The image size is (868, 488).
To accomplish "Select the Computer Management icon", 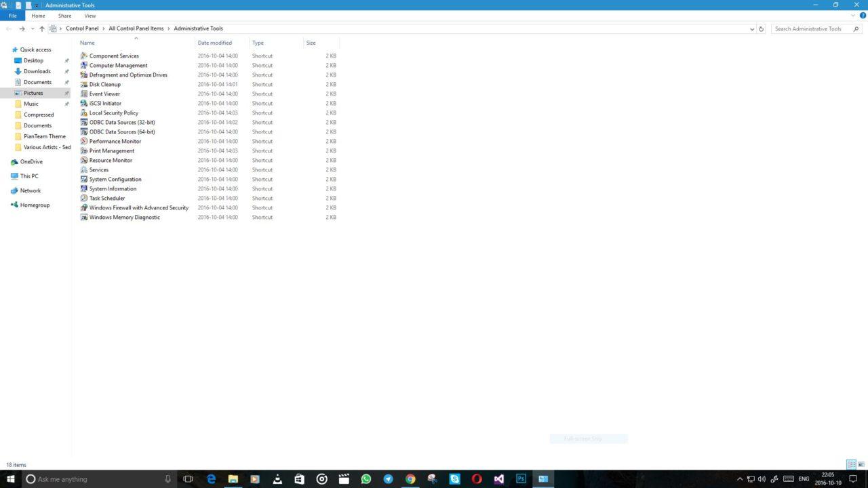I will tap(84, 65).
